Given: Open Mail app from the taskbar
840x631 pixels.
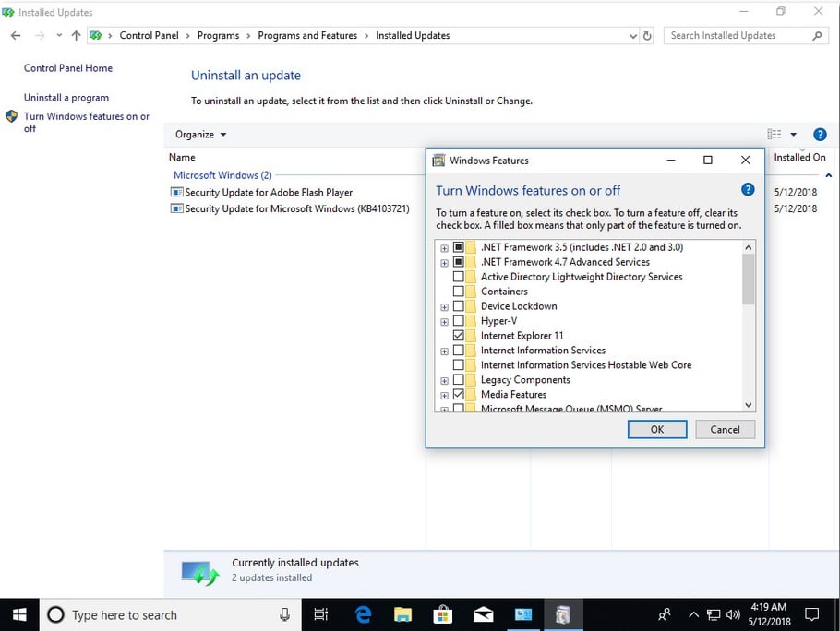Looking at the screenshot, I should click(x=483, y=615).
